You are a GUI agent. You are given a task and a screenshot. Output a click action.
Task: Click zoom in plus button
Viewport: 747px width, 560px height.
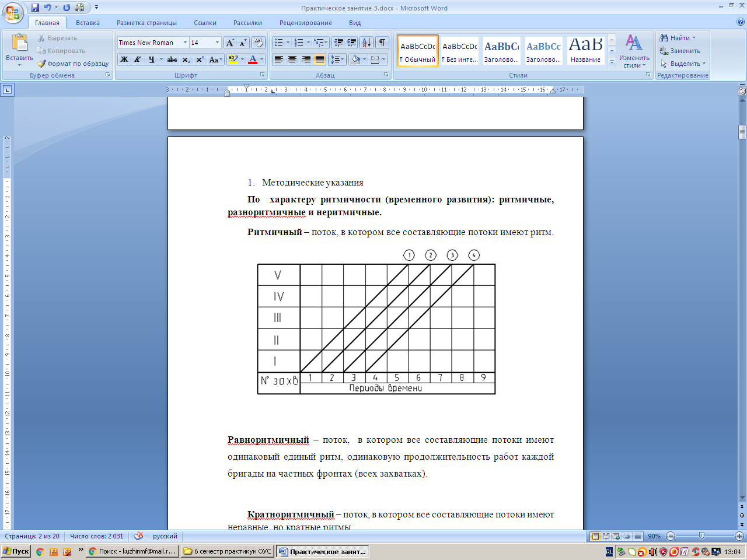739,536
